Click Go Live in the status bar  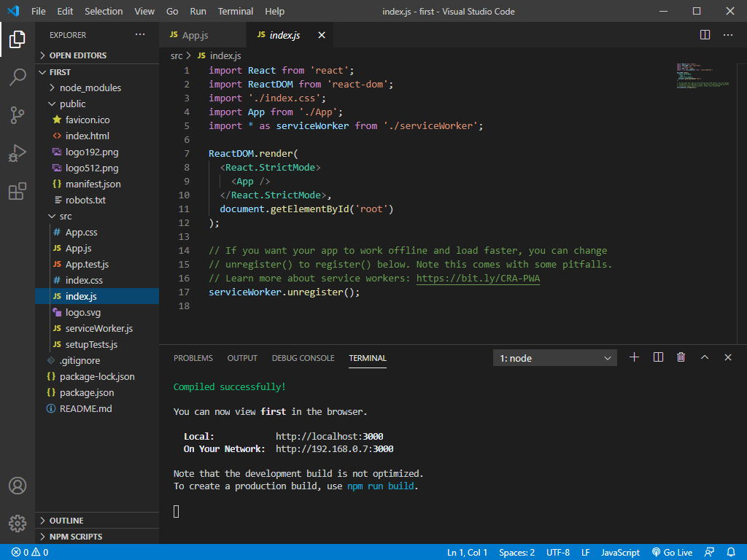(672, 553)
